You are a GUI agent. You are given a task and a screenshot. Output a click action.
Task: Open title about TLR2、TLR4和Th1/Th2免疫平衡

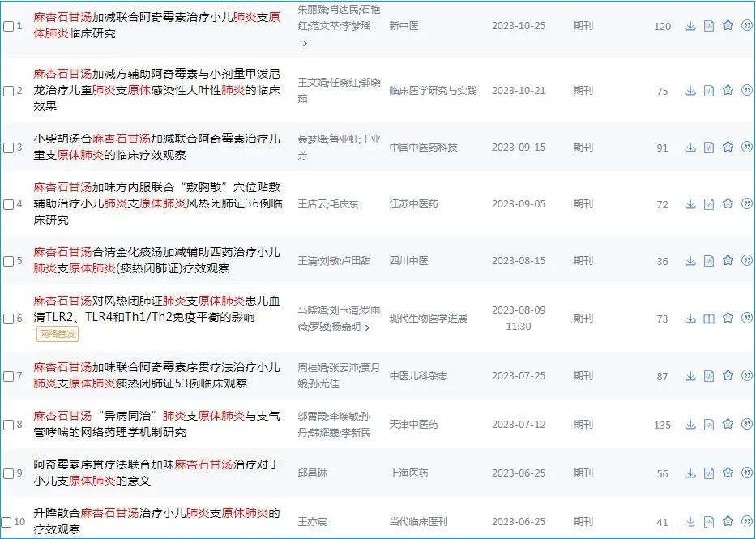click(156, 309)
